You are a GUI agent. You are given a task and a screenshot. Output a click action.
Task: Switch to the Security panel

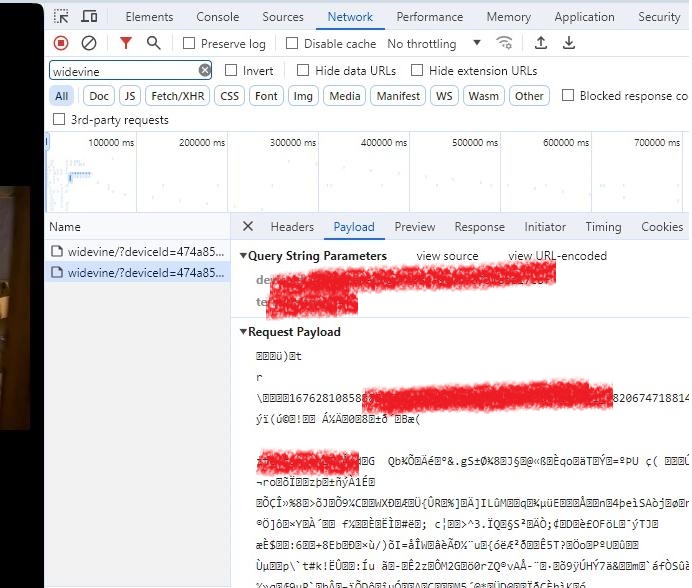659,17
